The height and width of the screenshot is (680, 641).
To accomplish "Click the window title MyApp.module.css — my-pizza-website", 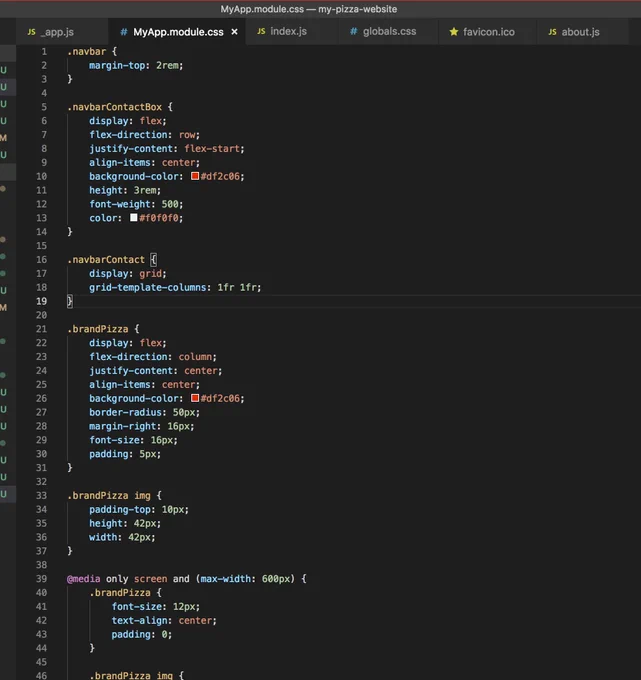I will click(308, 9).
